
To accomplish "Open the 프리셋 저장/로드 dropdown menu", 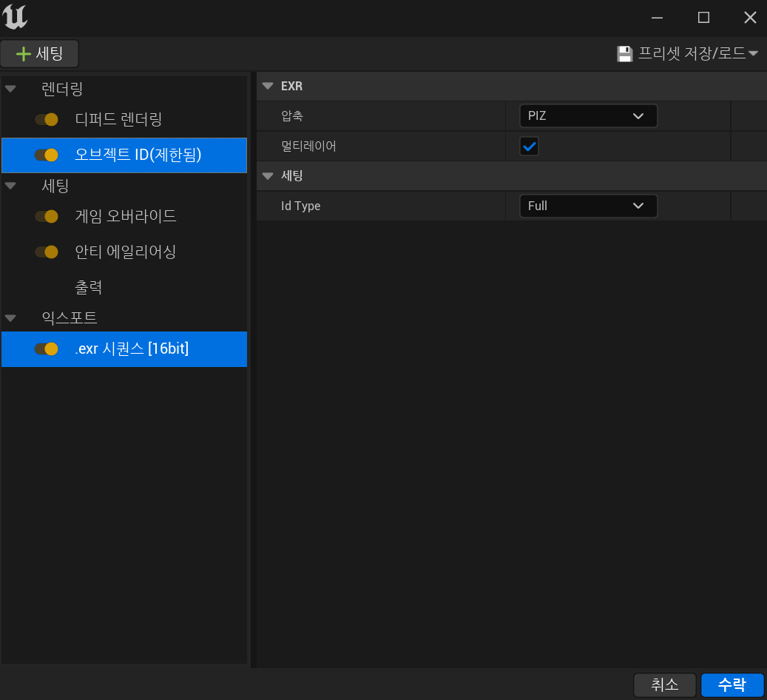I will pos(688,54).
